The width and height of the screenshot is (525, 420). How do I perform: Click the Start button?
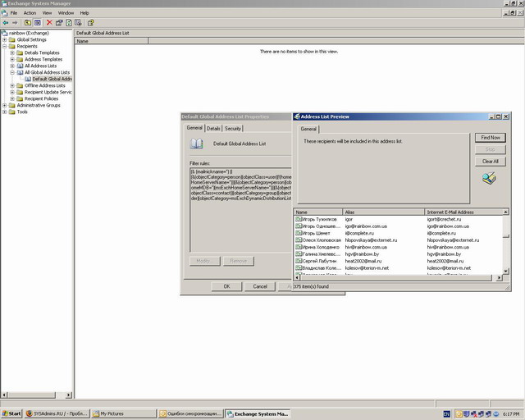pos(11,414)
